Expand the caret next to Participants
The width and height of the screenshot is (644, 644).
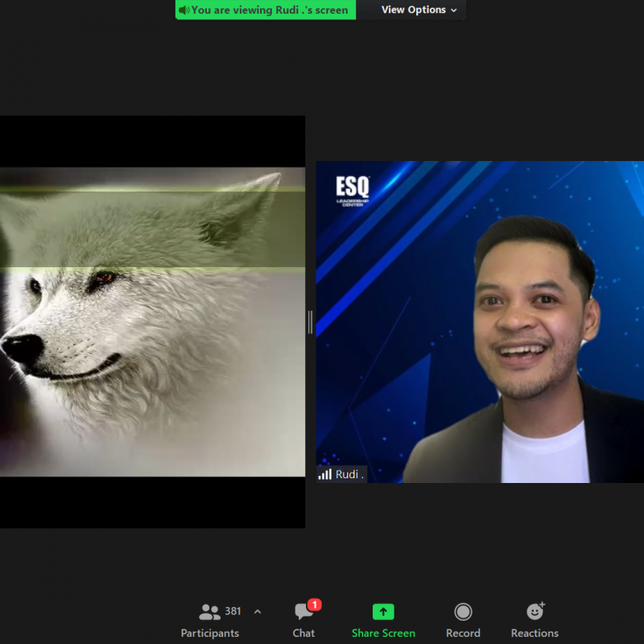point(258,612)
